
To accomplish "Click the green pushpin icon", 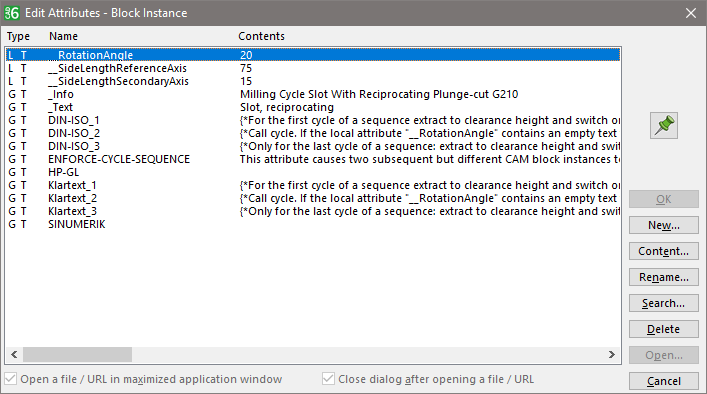I will (664, 125).
